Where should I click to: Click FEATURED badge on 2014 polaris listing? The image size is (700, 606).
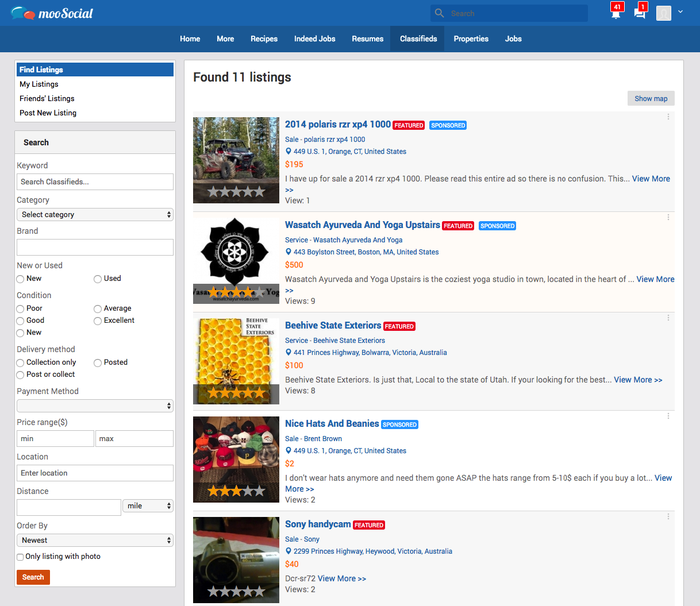(x=409, y=125)
